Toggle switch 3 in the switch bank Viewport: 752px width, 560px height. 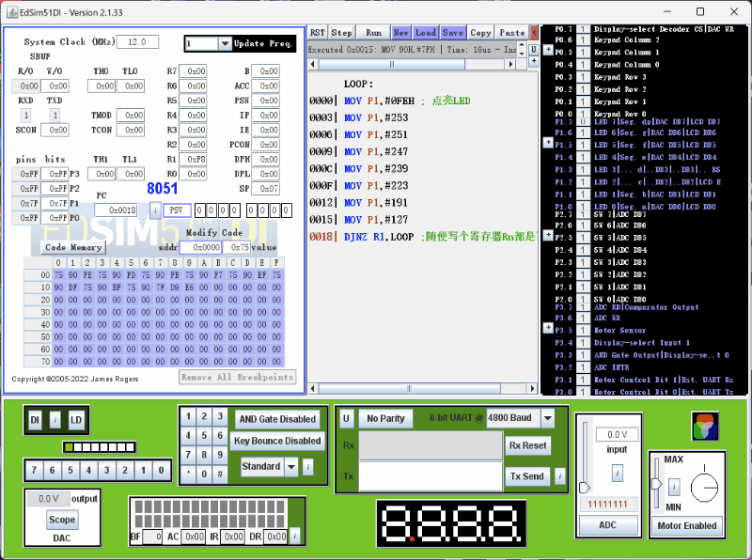[106, 471]
